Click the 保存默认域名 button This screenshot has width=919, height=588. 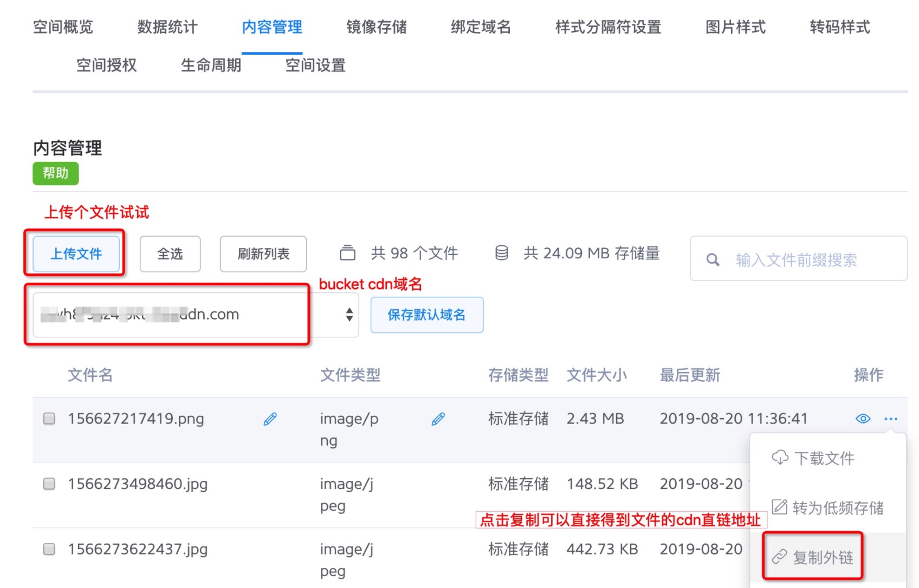[x=427, y=315]
